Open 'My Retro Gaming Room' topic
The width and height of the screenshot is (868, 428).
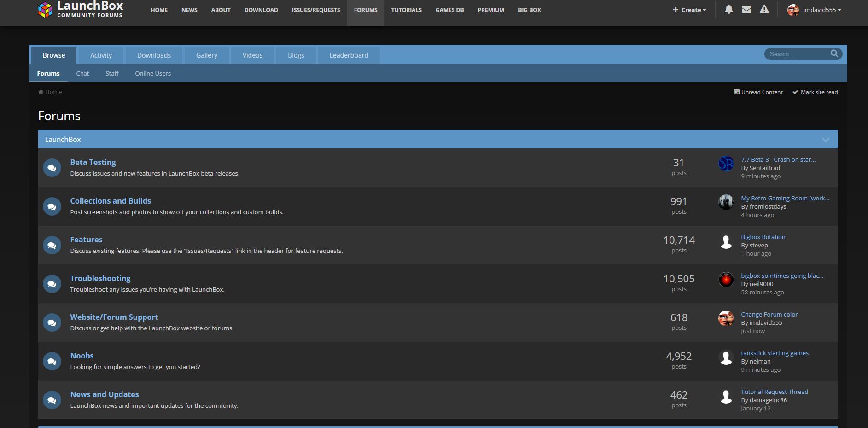pos(785,198)
